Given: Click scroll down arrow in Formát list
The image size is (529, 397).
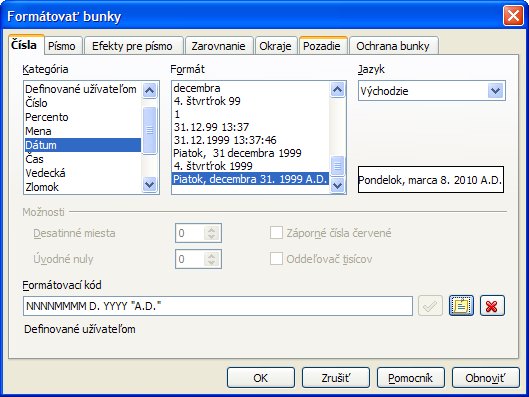Looking at the screenshot, I should click(x=337, y=185).
